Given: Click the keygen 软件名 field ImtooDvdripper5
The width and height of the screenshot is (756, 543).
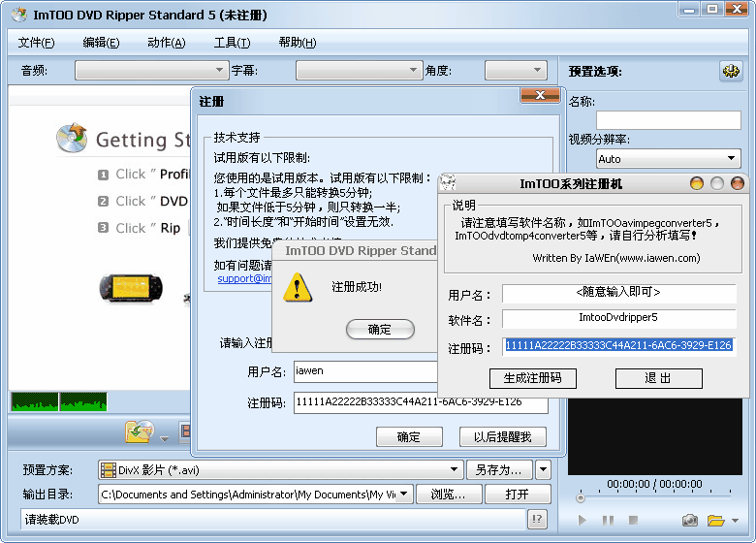Looking at the screenshot, I should click(618, 318).
